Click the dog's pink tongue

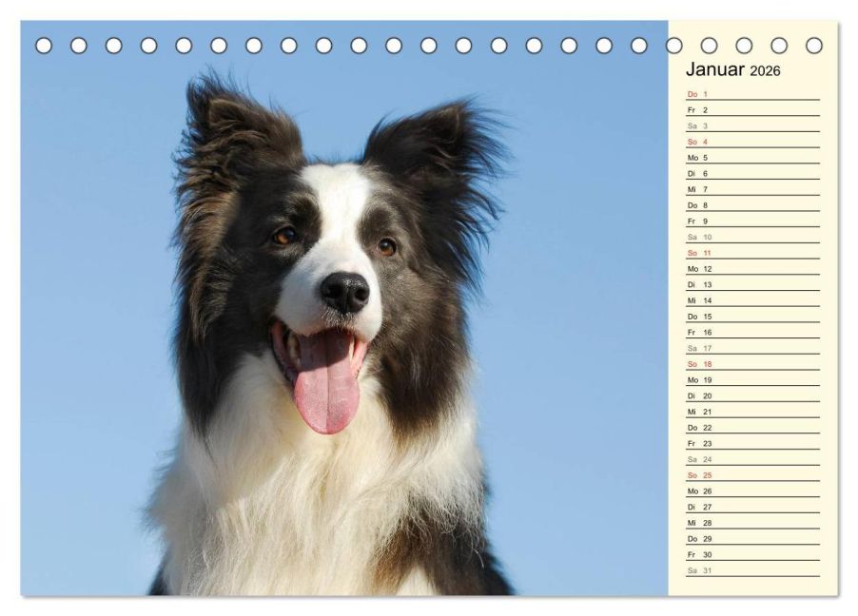pos(327,387)
